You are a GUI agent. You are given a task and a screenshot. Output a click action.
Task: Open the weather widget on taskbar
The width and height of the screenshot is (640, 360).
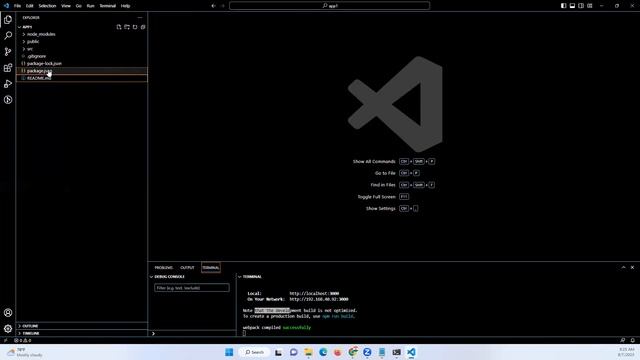25,352
